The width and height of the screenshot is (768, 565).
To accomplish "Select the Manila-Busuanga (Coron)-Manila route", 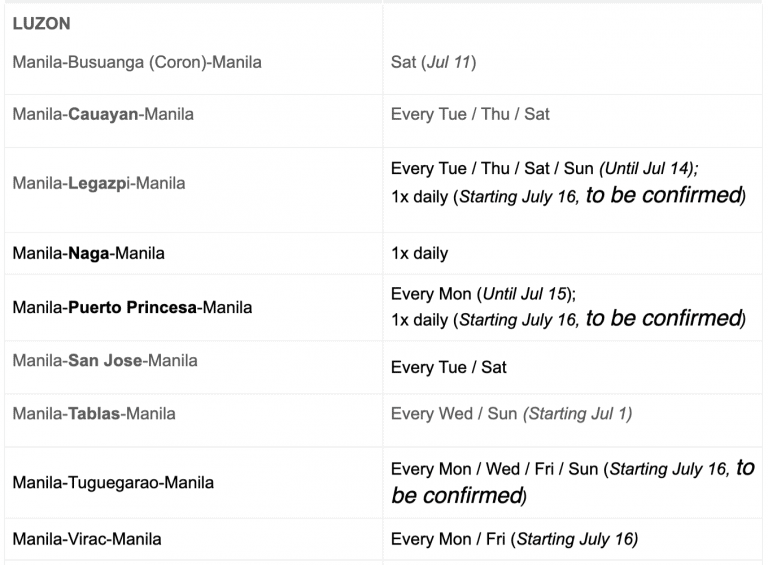I will click(x=137, y=62).
